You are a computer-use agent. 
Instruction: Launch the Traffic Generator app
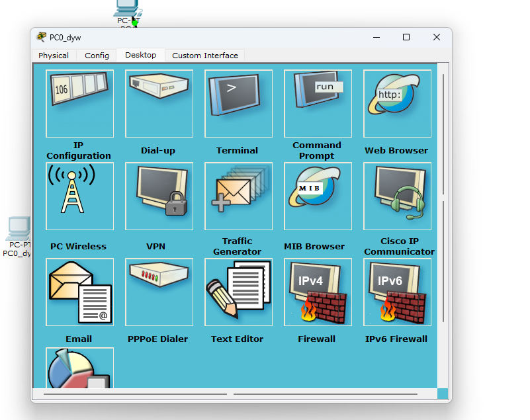click(239, 196)
